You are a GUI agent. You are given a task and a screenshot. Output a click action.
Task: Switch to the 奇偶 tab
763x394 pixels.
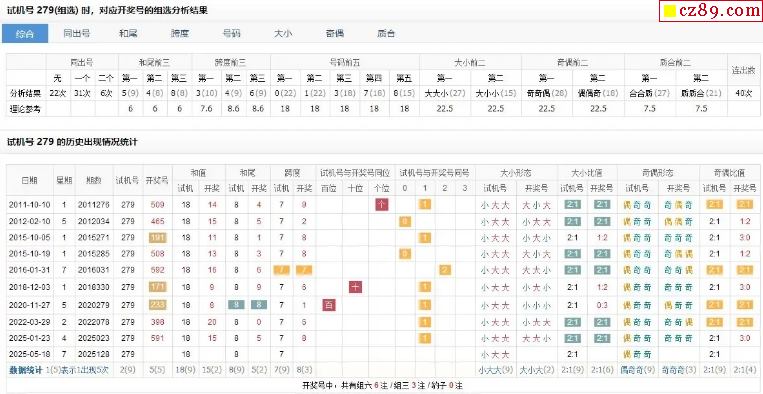click(x=335, y=34)
